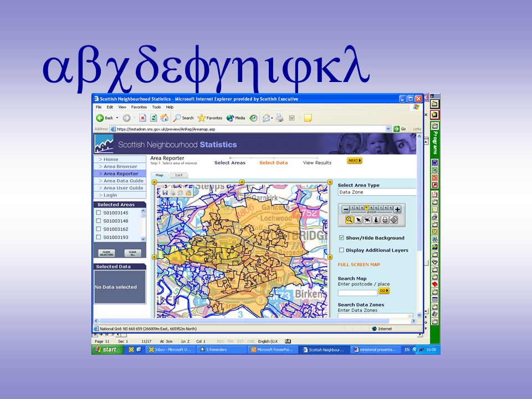The image size is (532, 399).
Task: Click the Print icon in browser toolbar
Action: [279, 118]
